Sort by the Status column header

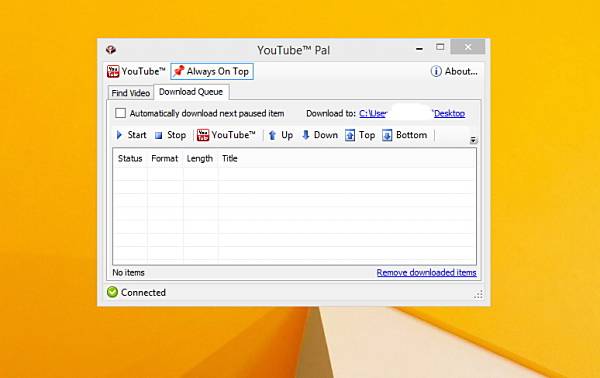(x=130, y=158)
